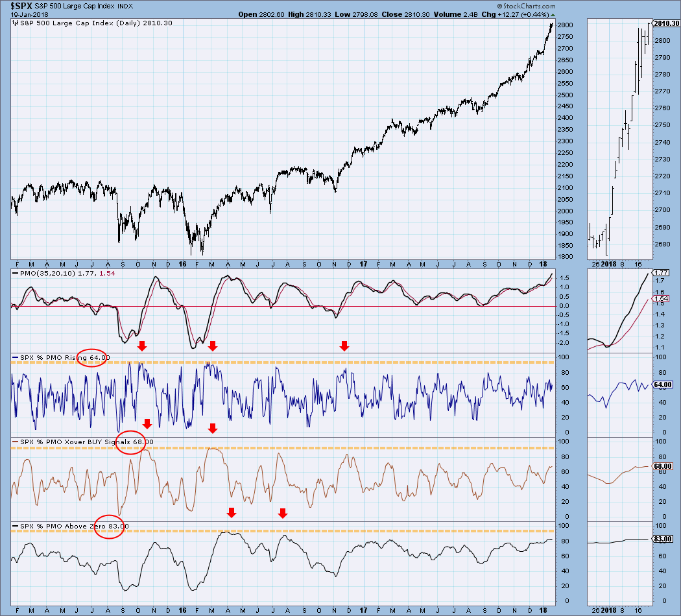This screenshot has width=681, height=616.
Task: Click the Low 2798.08 value
Action: (x=356, y=14)
